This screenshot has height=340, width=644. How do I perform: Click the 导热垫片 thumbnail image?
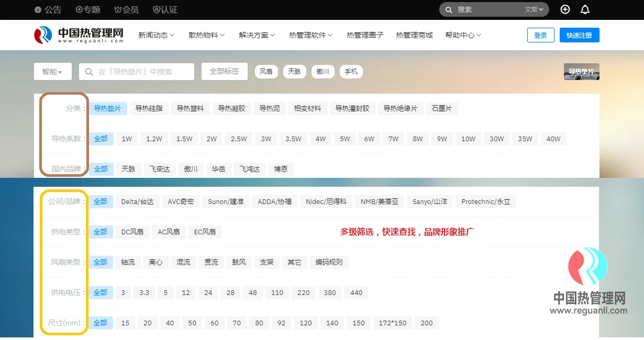coord(581,72)
